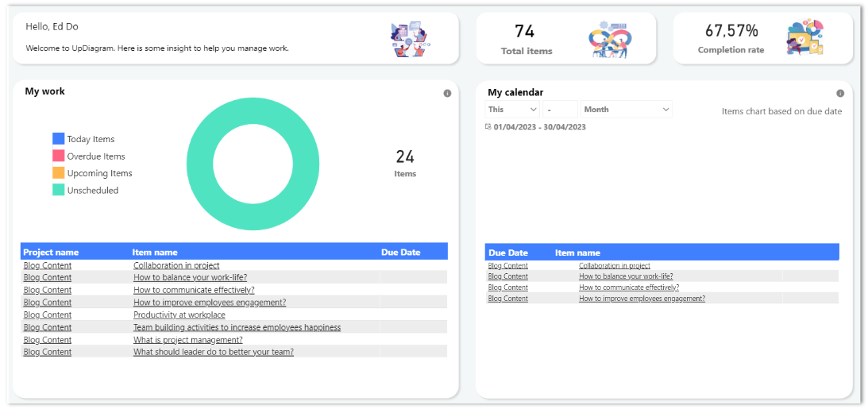
Task: Click the welcome banner illustration
Action: (x=410, y=39)
